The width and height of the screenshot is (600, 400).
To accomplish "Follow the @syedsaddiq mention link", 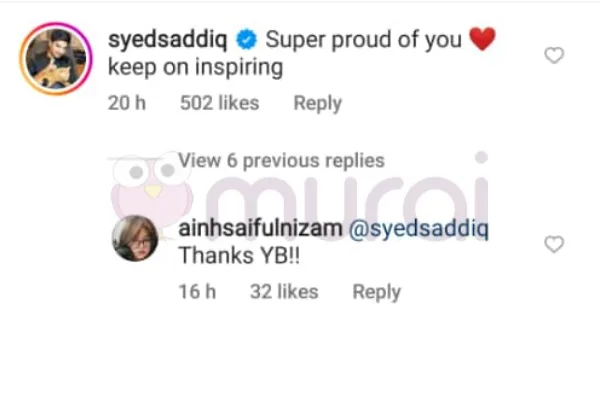I will 419,229.
